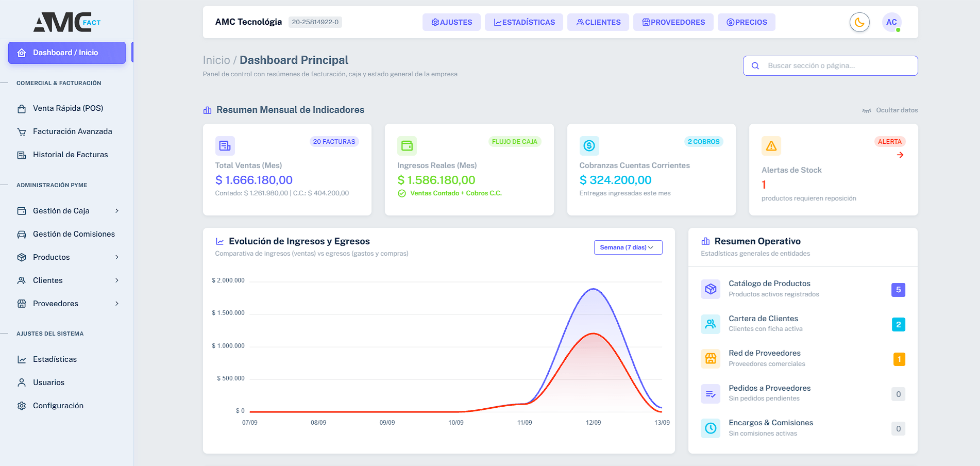Click the Red de Proveedores store icon
This screenshot has height=466, width=980.
coord(711,358)
